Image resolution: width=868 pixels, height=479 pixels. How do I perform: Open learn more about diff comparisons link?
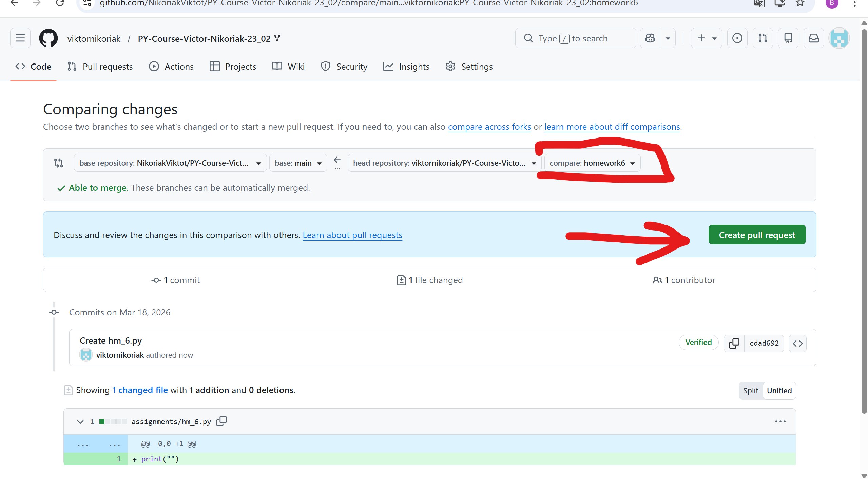(x=612, y=127)
